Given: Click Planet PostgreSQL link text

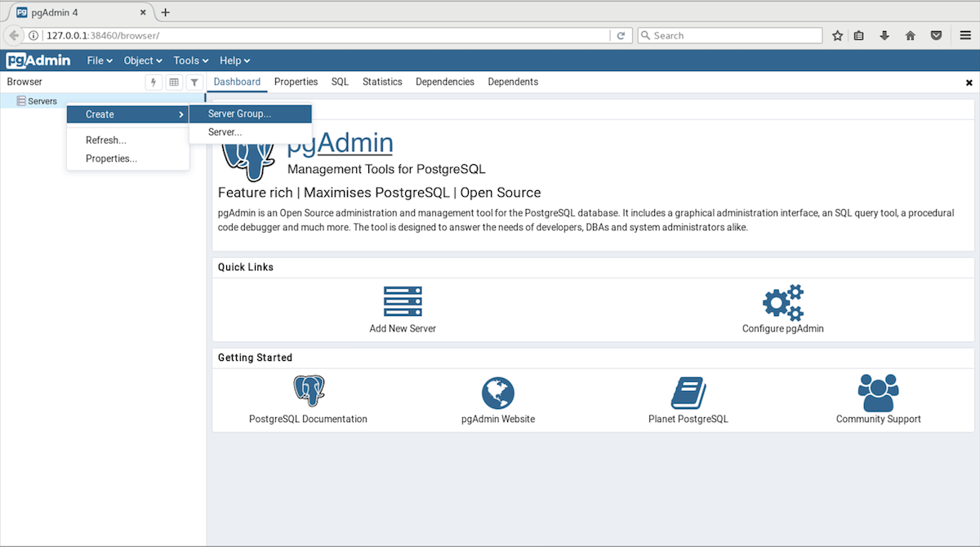Looking at the screenshot, I should click(x=688, y=419).
